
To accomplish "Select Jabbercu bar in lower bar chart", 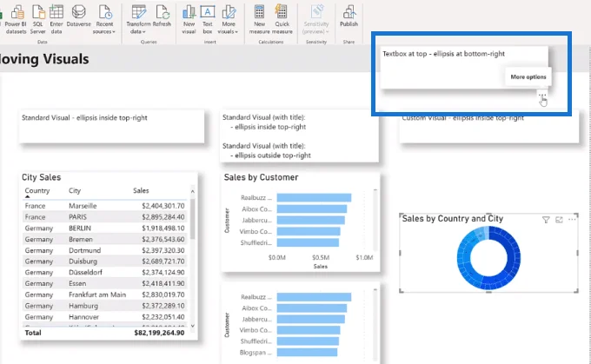I will coord(310,319).
